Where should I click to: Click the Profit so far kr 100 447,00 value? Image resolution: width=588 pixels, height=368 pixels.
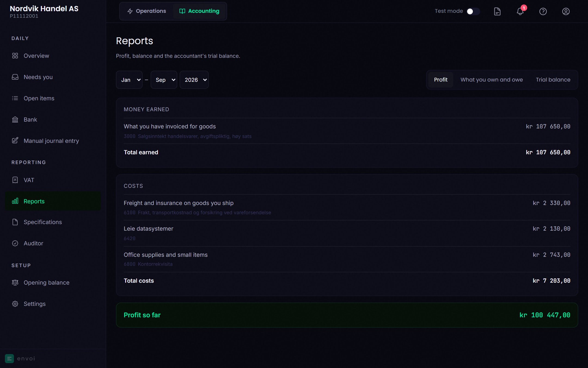545,315
